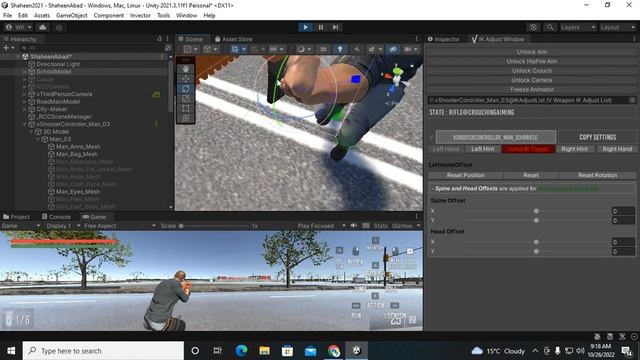This screenshot has width=640, height=360.
Task: Select the Right Hand toggle button
Action: tap(617, 149)
